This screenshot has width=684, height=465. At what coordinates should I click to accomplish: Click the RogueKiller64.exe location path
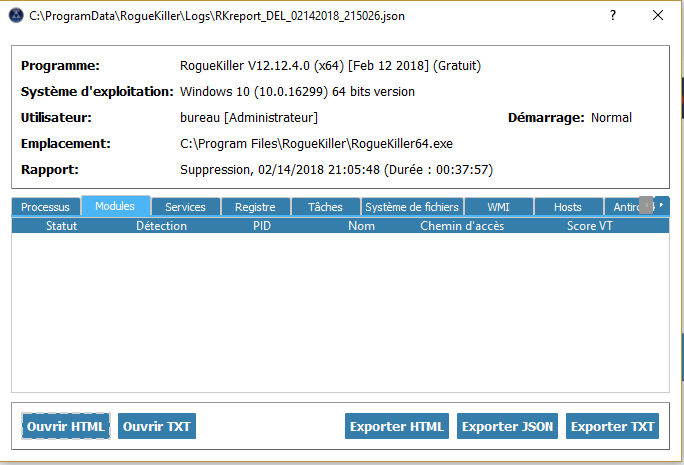click(x=316, y=144)
